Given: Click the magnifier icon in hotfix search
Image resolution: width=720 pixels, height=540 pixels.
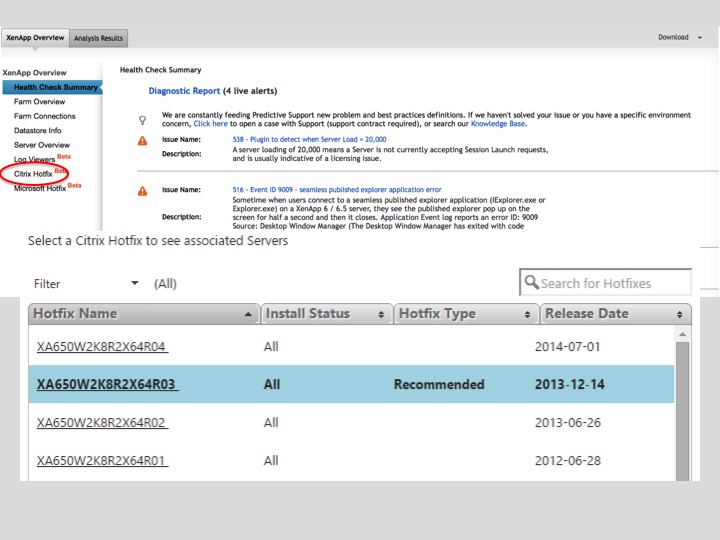Looking at the screenshot, I should pos(531,282).
